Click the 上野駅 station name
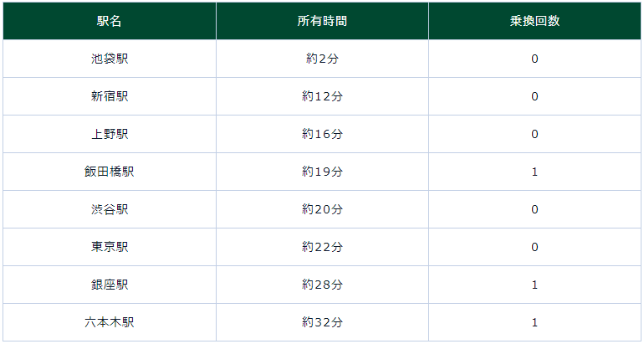The image size is (644, 344). point(110,134)
